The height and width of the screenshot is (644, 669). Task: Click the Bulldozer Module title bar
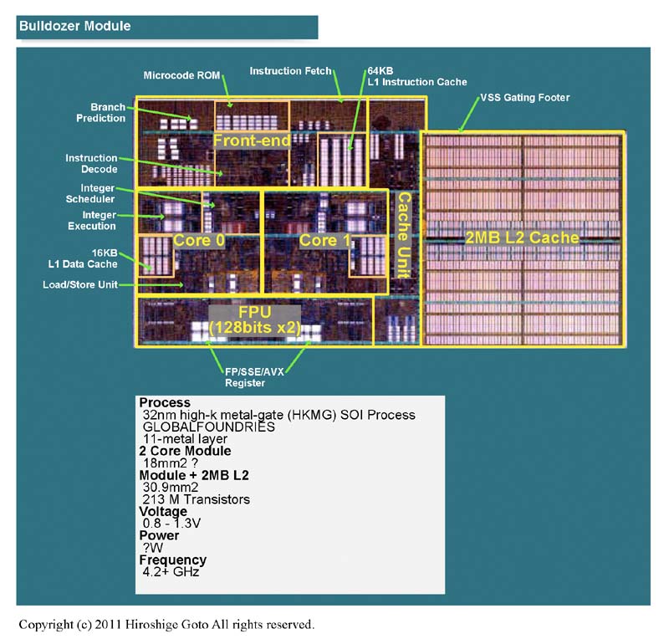pos(167,26)
